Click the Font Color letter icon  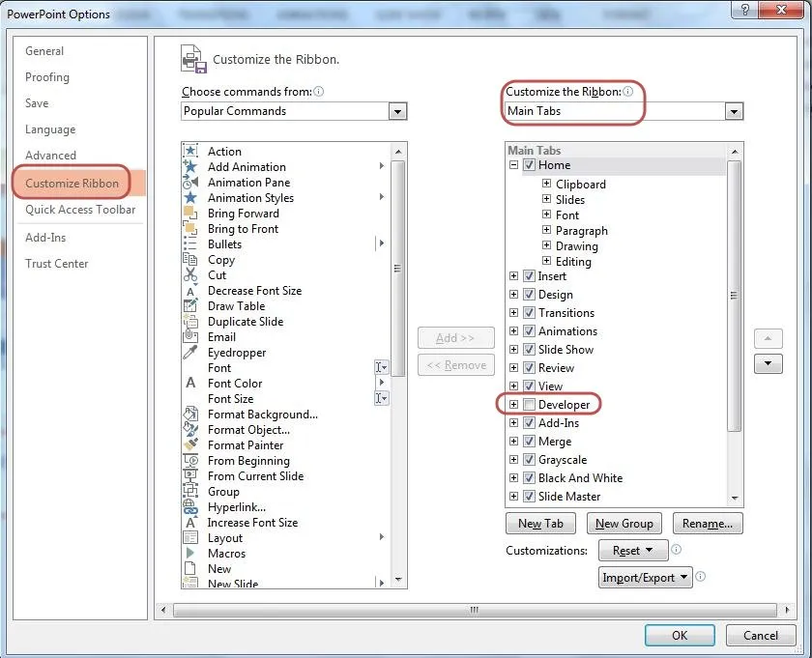tap(190, 383)
